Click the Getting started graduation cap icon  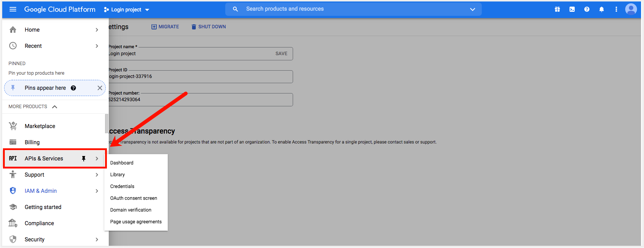point(13,207)
